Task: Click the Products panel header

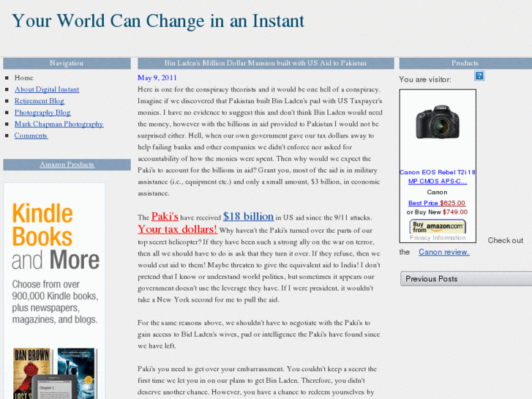Action: pyautogui.click(x=465, y=63)
